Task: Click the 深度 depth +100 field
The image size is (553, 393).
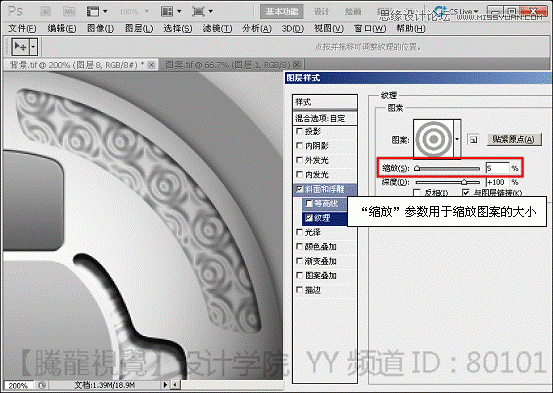Action: tap(497, 182)
